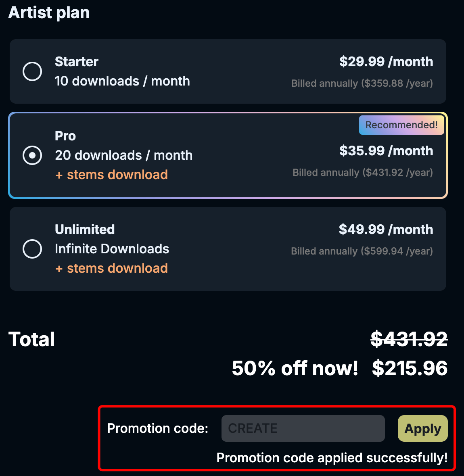Click the $35.99 monthly Pro price
Viewport: 464px width, 476px height.
point(386,151)
